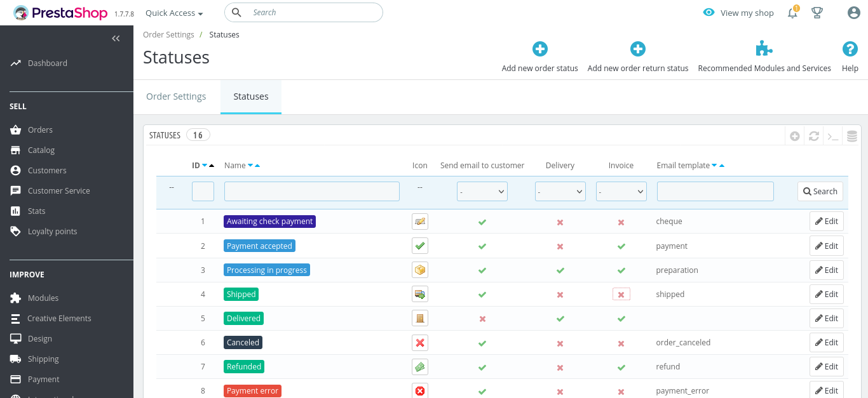Click the add new circle icon in Statuses panel
This screenshot has width=868, height=398.
point(795,136)
